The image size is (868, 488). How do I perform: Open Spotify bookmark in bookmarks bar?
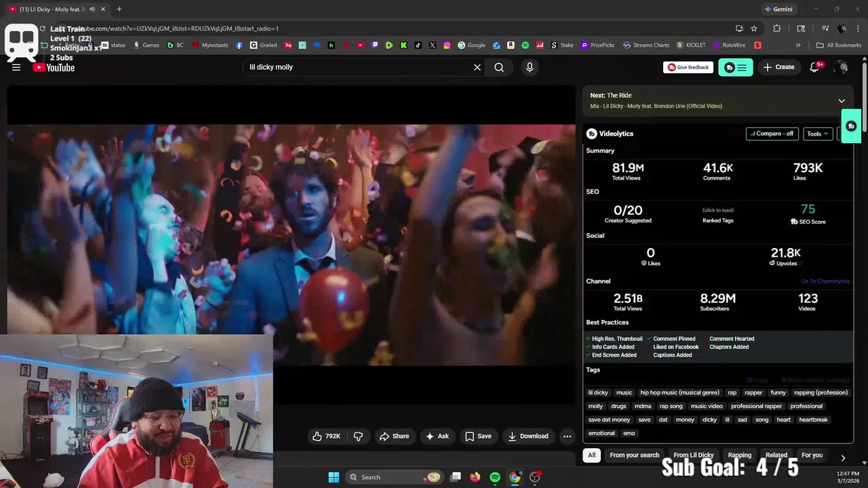coord(526,45)
